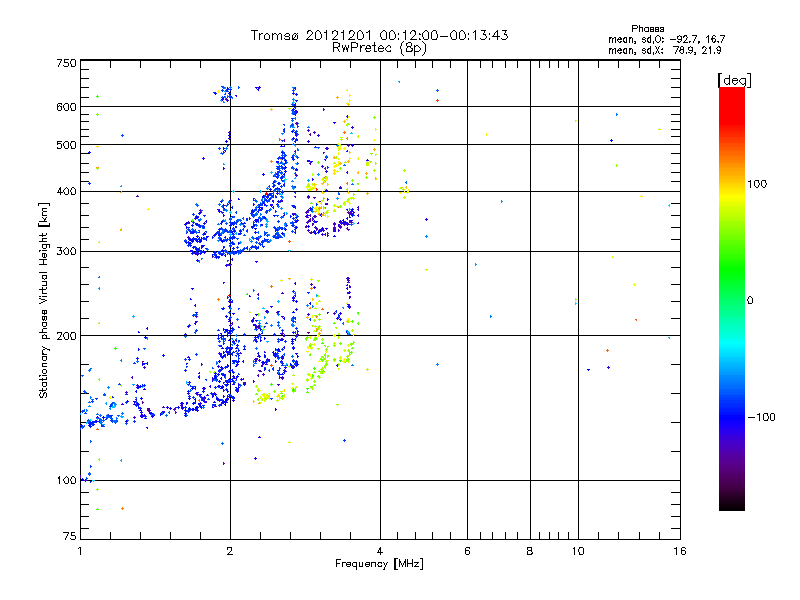
Task: Click the colorbar tick label '-100'
Action: pyautogui.click(x=761, y=417)
